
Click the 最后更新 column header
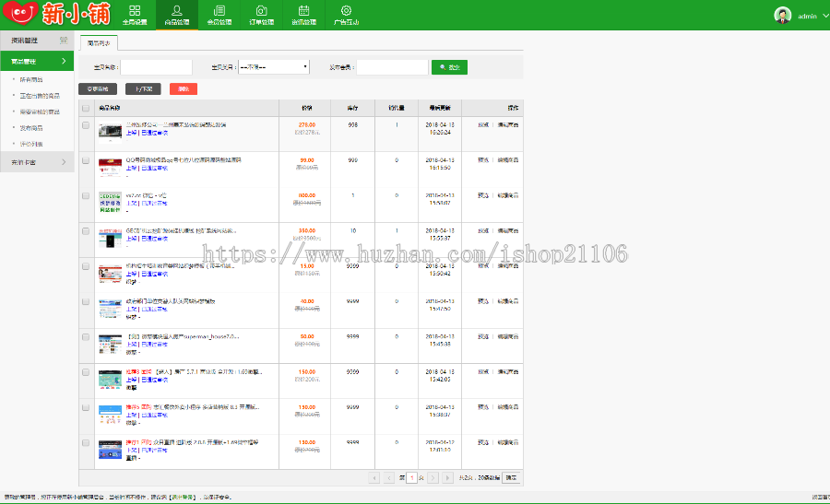pos(440,108)
